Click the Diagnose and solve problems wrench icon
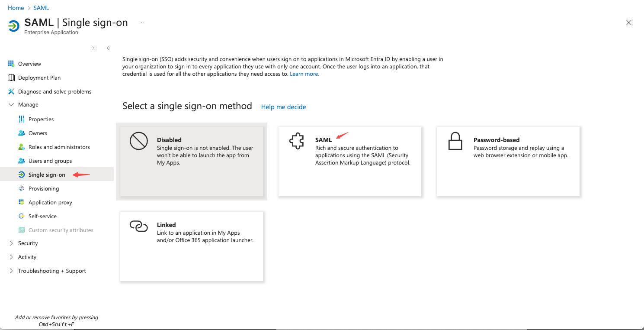This screenshot has width=644, height=330. [x=11, y=91]
